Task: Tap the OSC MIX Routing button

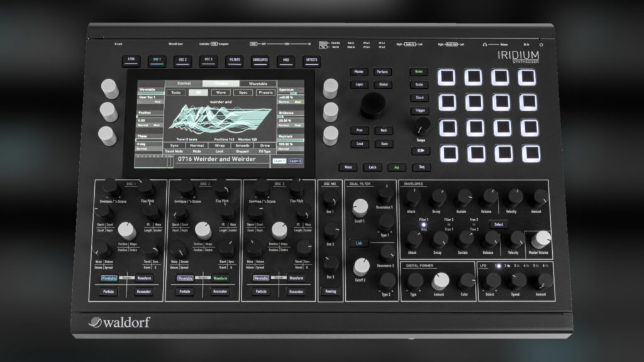Action: point(331,292)
